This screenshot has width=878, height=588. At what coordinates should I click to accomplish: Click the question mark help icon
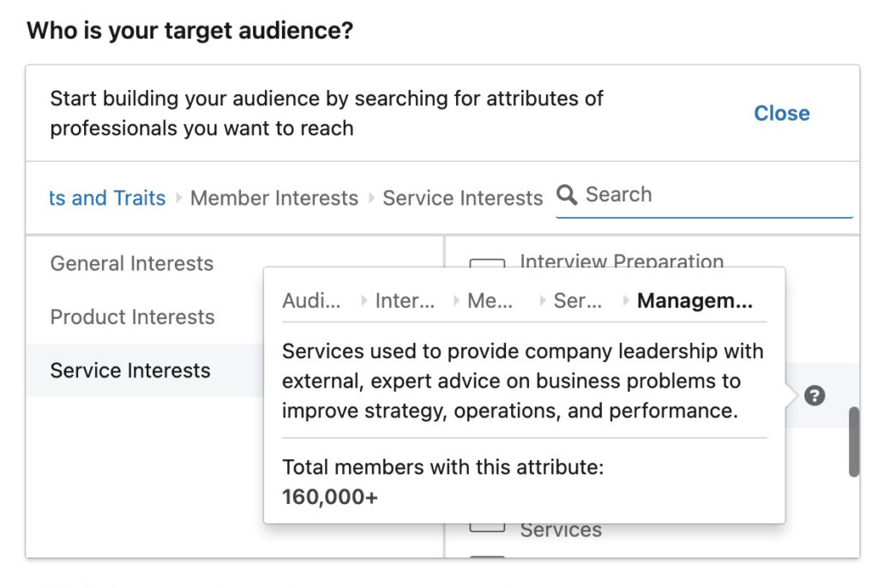(x=813, y=396)
